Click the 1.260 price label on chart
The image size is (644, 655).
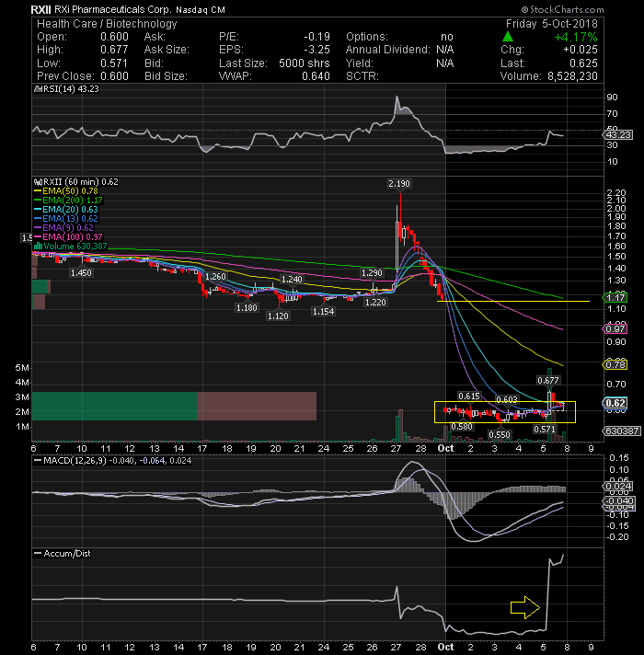tap(215, 277)
